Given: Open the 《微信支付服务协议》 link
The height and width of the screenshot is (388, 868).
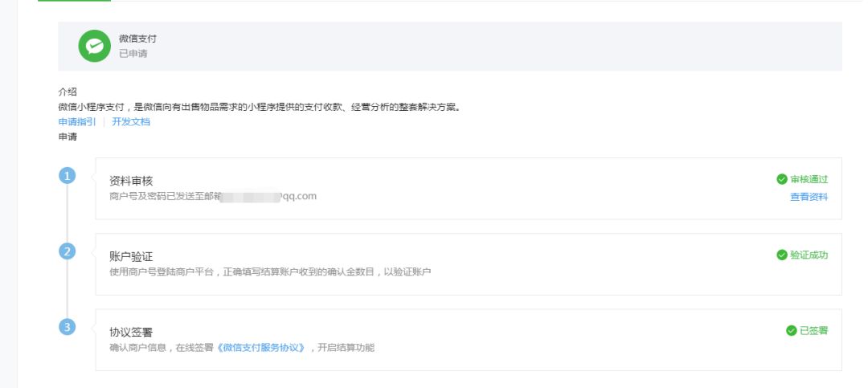Looking at the screenshot, I should point(261,348).
